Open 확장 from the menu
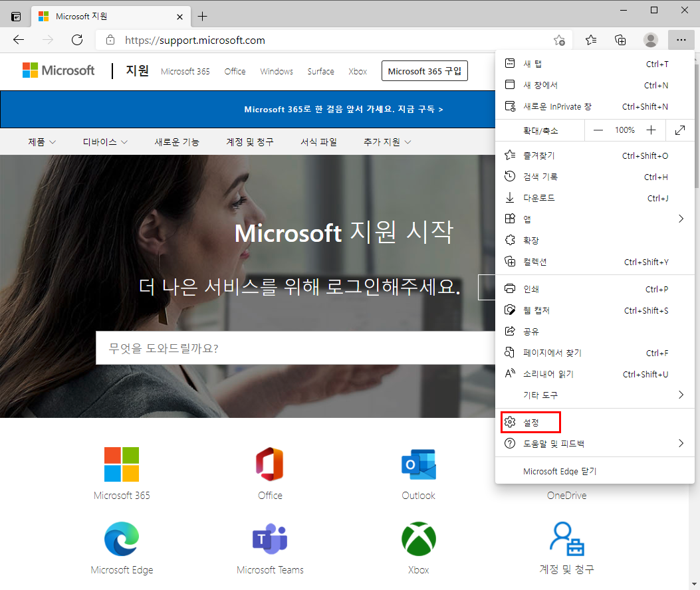This screenshot has height=590, width=700. point(595,240)
